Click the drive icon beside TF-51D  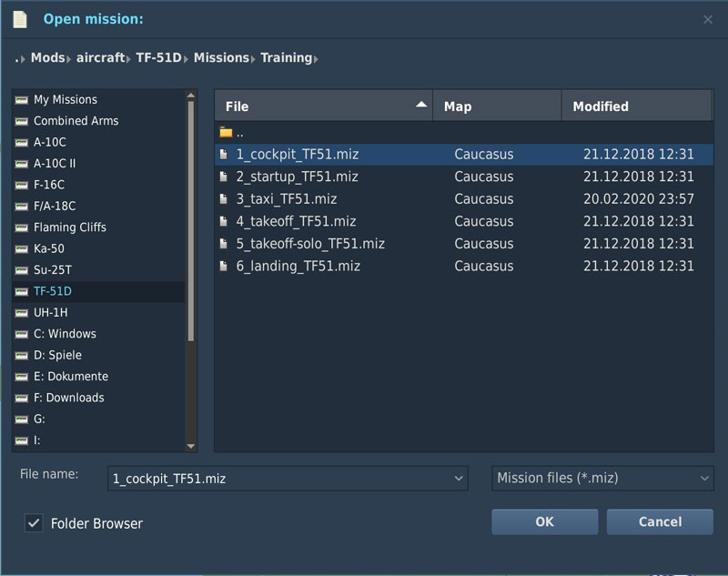[x=21, y=292]
